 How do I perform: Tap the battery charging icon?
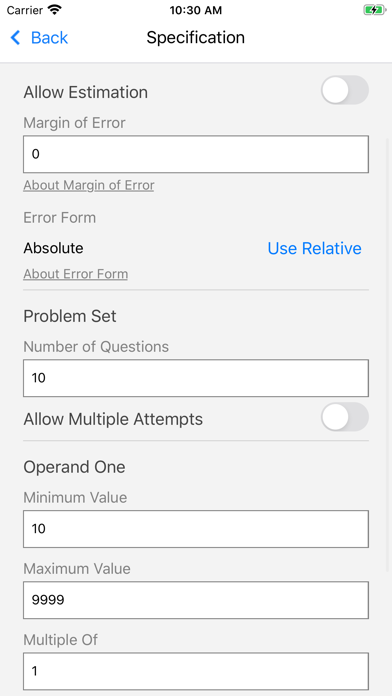(x=375, y=10)
